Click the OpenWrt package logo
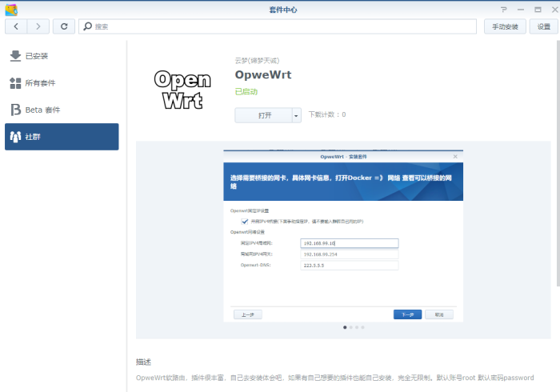The height and width of the screenshot is (392, 560). (x=182, y=89)
